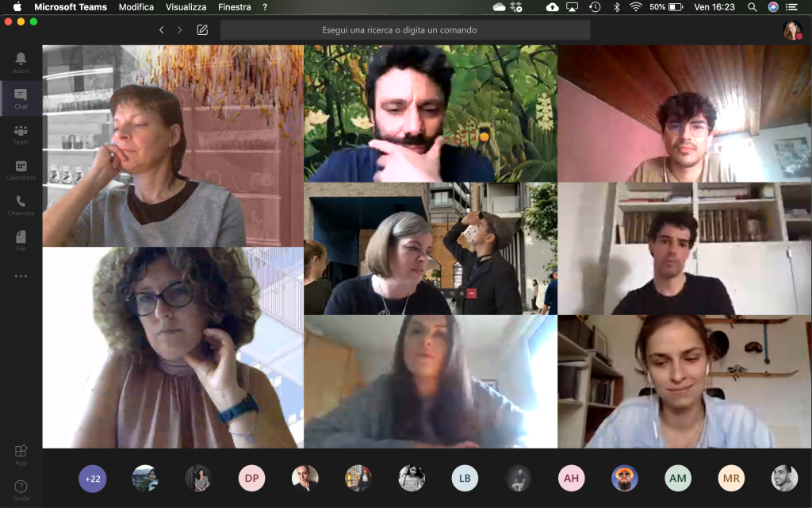Viewport: 812px width, 508px height.
Task: Click the new message compose icon
Action: tap(202, 30)
